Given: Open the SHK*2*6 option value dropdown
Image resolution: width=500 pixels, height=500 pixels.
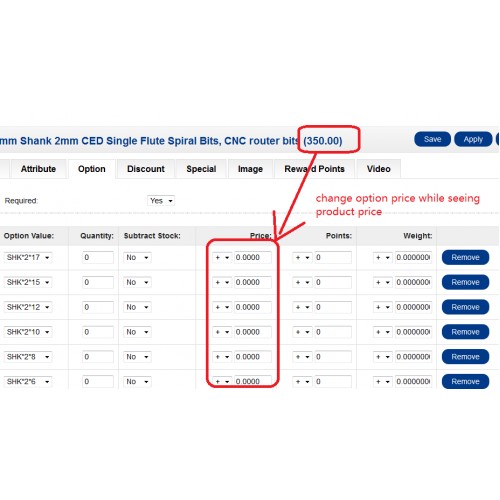Looking at the screenshot, I should (28, 381).
